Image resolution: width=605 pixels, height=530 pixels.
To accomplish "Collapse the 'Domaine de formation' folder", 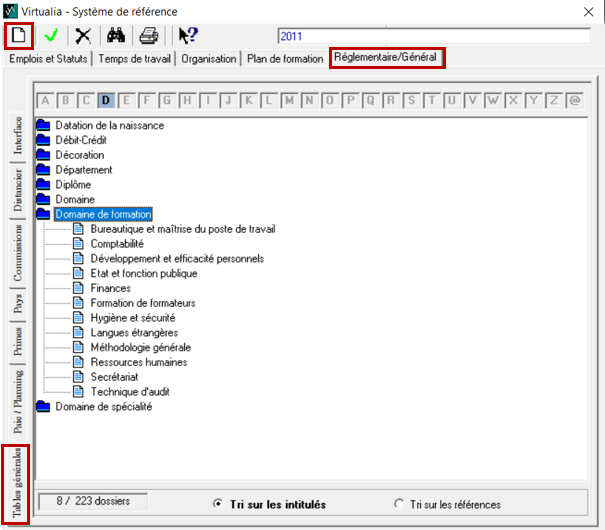I will click(x=43, y=214).
